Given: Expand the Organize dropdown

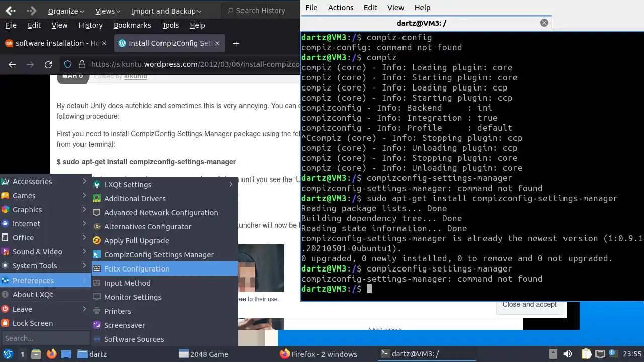Looking at the screenshot, I should [66, 11].
